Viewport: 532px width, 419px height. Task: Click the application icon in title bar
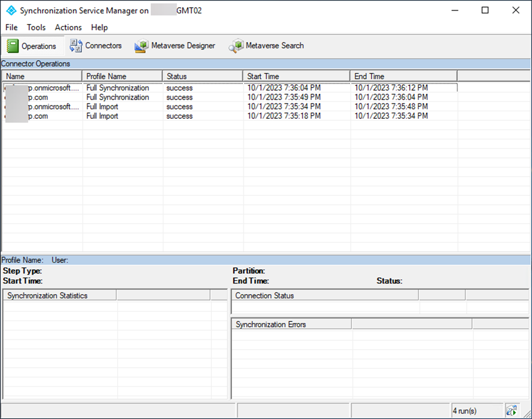point(11,11)
